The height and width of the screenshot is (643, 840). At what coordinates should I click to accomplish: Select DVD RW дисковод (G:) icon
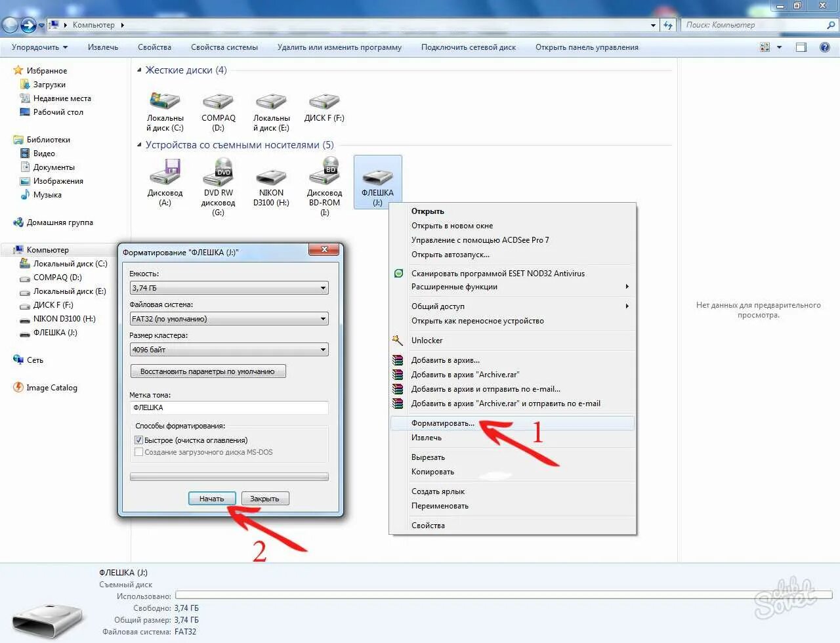pos(218,171)
